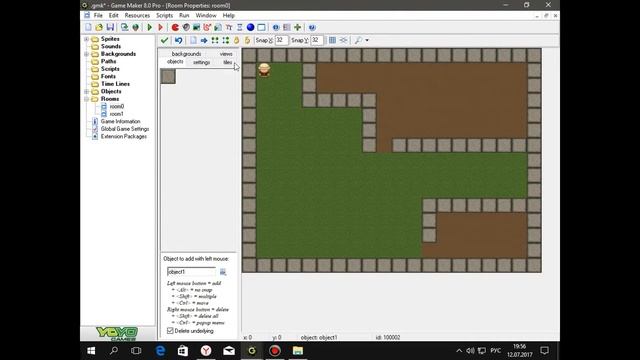Switch to the tiles tab

(227, 62)
